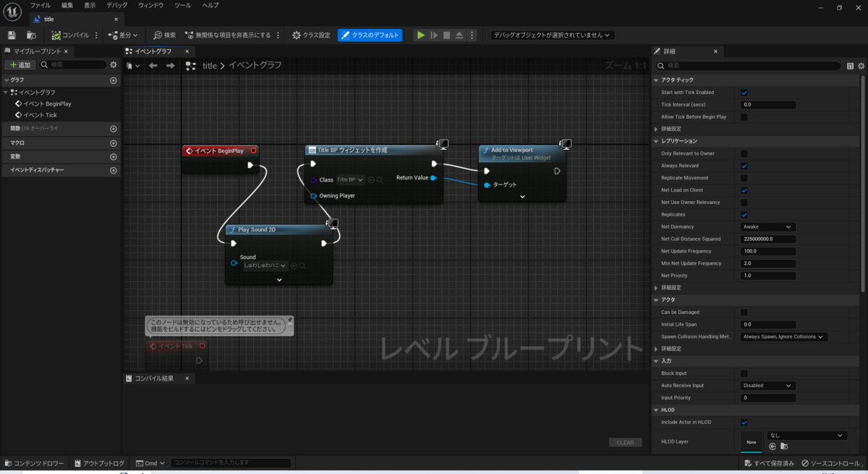Viewport: 868px width, 474px height.
Task: Open the play options three-dot menu
Action: pyautogui.click(x=472, y=35)
